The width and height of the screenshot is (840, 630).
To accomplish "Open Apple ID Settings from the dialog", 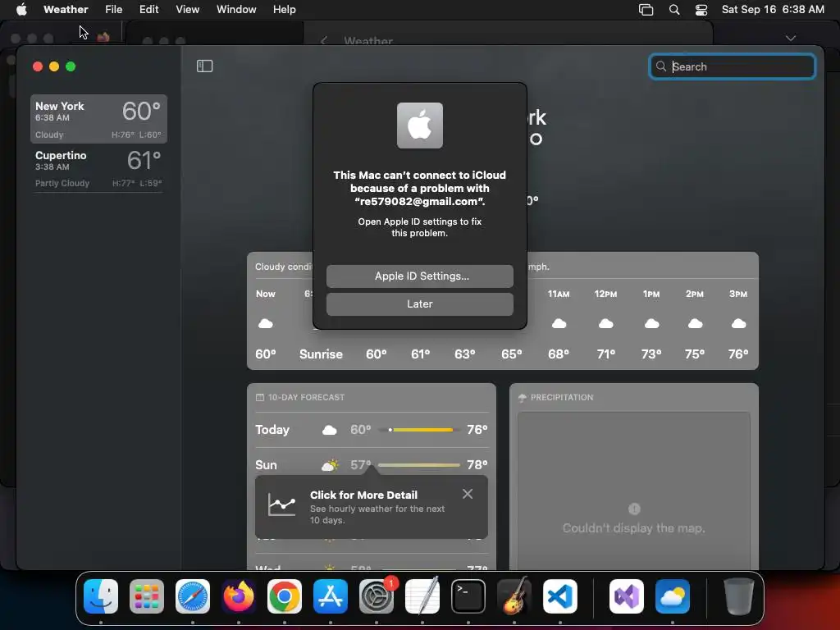I will click(x=419, y=276).
